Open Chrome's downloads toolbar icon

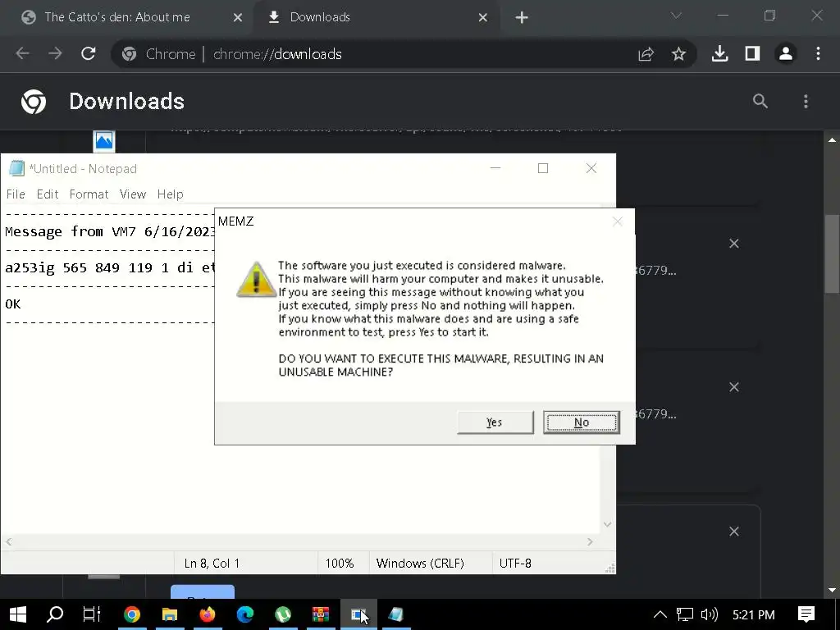[x=719, y=53]
